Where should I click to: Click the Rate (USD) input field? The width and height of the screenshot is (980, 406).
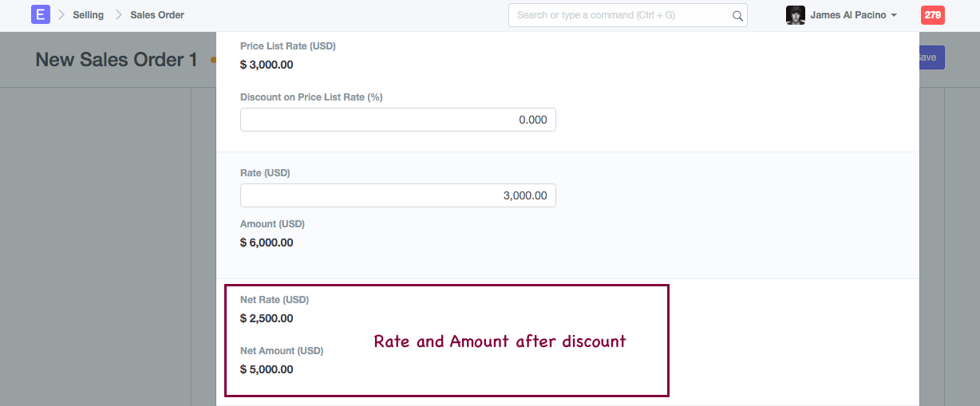tap(397, 195)
